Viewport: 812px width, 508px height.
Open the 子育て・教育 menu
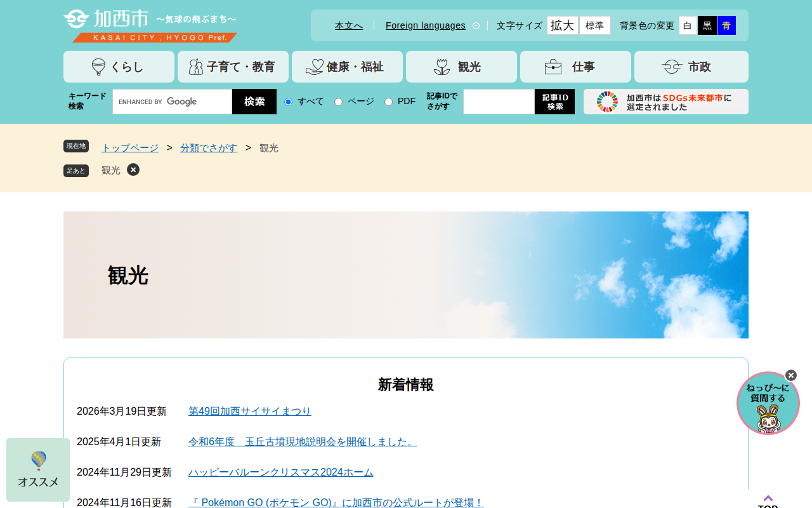point(233,67)
